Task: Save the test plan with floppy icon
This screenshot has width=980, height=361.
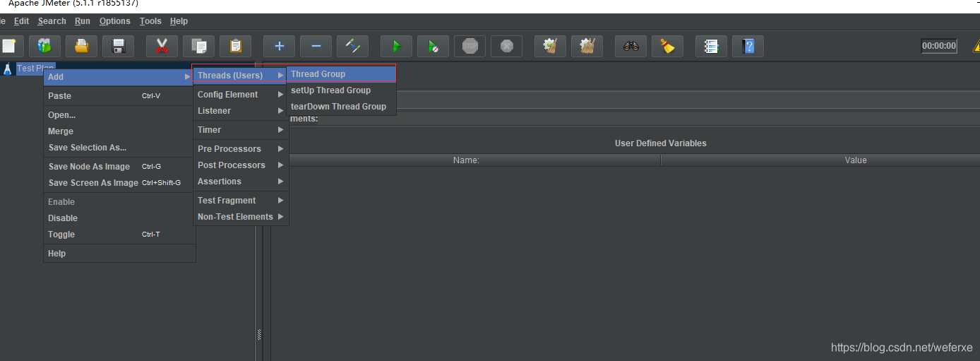Action: [119, 47]
